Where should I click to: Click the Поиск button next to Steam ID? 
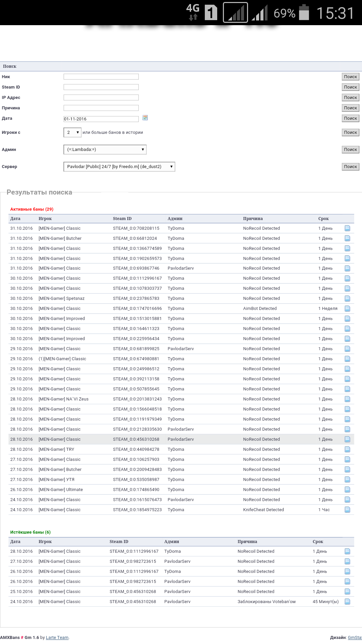(x=350, y=87)
